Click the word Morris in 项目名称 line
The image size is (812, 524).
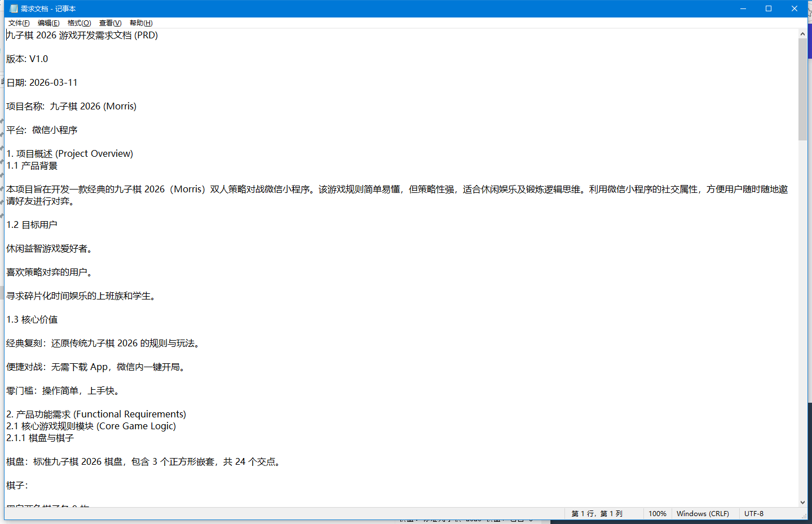(120, 106)
